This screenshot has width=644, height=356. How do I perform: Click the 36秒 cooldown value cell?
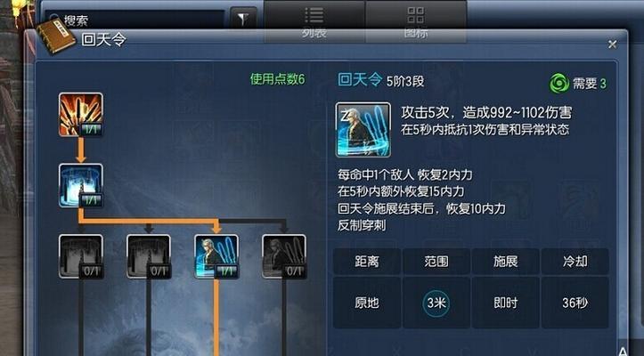(575, 303)
